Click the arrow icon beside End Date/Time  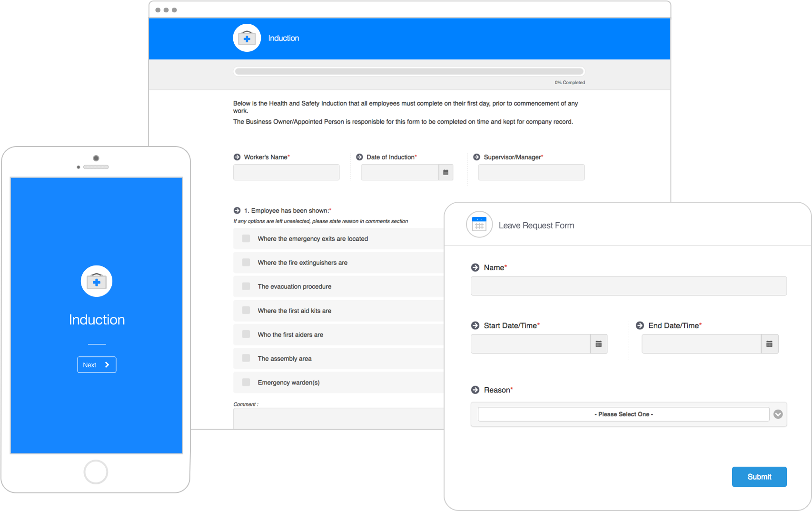click(x=640, y=325)
